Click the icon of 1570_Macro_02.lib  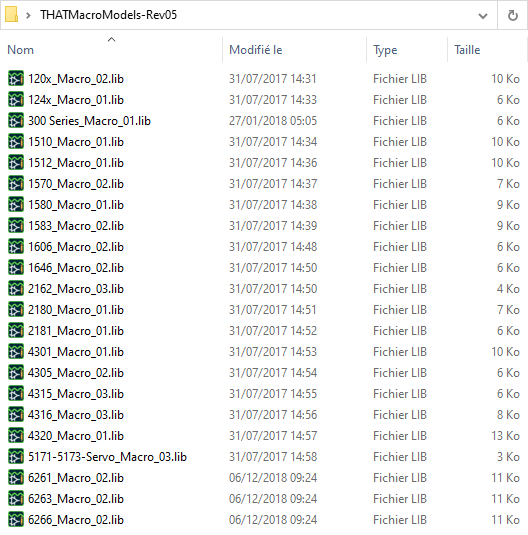pos(16,184)
